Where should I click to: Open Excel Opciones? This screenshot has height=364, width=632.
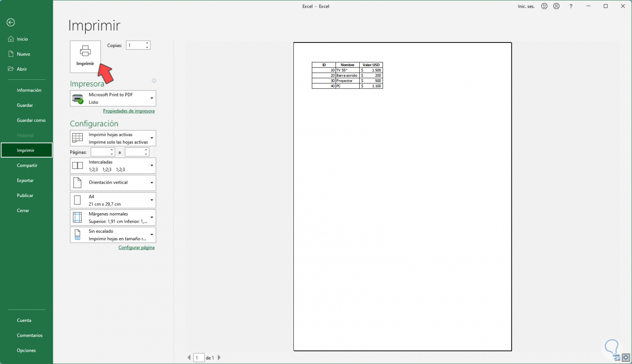coord(26,350)
